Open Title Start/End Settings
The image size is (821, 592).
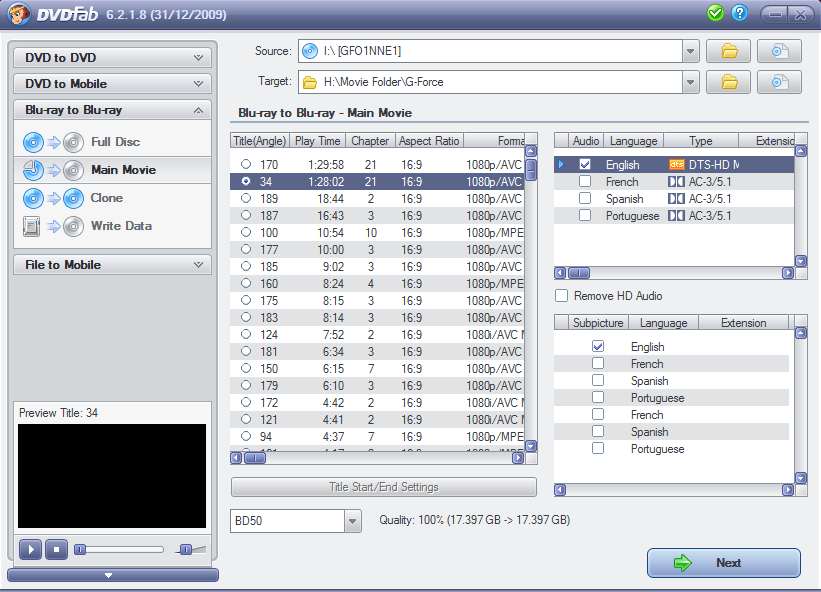384,487
